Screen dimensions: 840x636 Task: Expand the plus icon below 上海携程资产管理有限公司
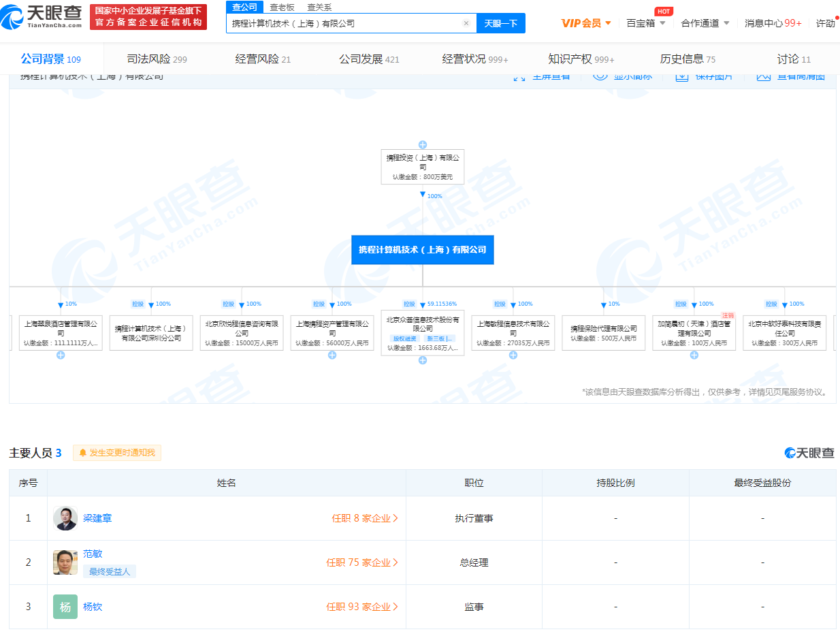[x=332, y=355]
